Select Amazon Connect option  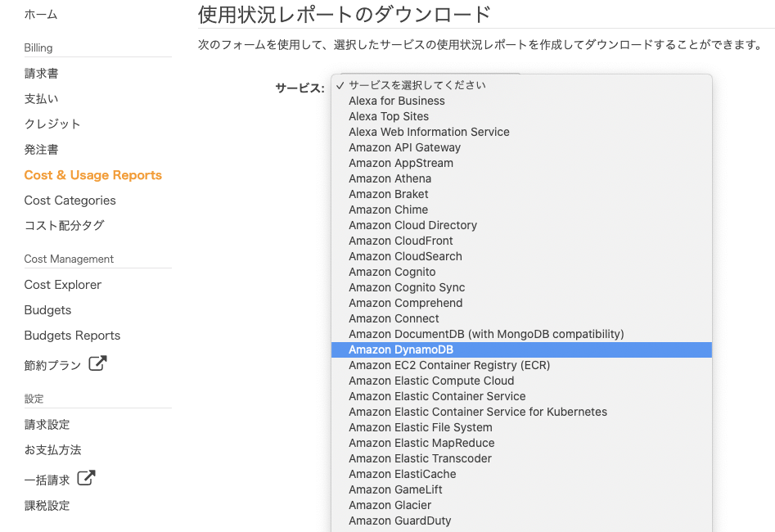[521, 319]
